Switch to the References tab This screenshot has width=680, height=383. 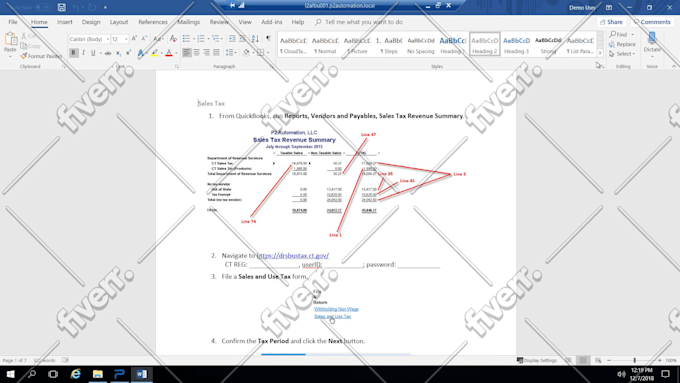153,22
